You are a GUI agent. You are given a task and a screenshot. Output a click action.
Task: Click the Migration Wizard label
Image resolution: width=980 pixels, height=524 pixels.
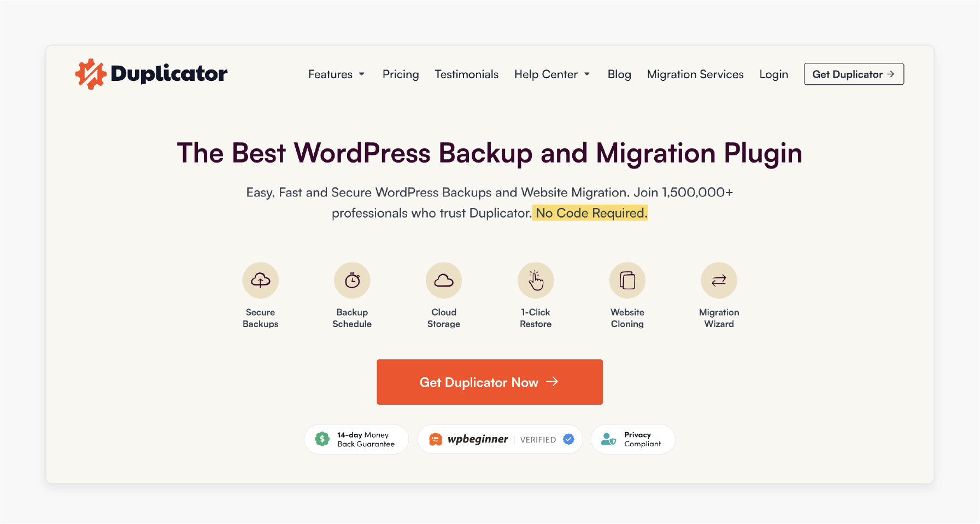tap(719, 318)
